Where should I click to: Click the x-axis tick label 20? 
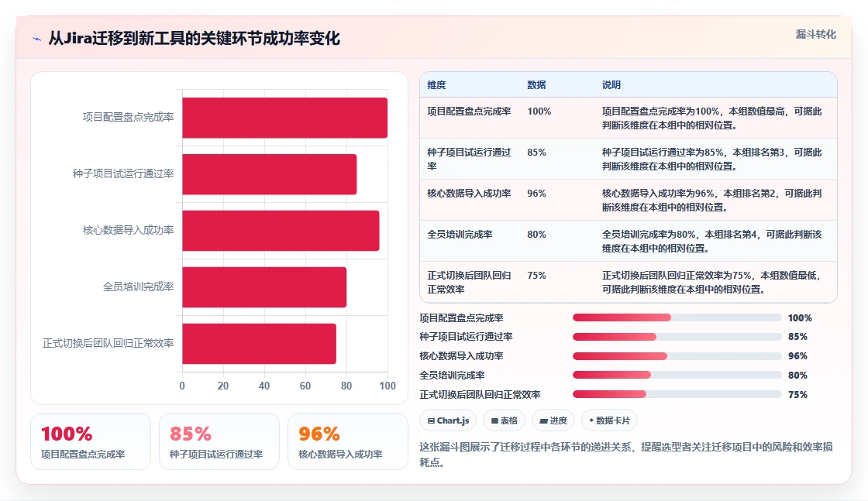[x=223, y=386]
